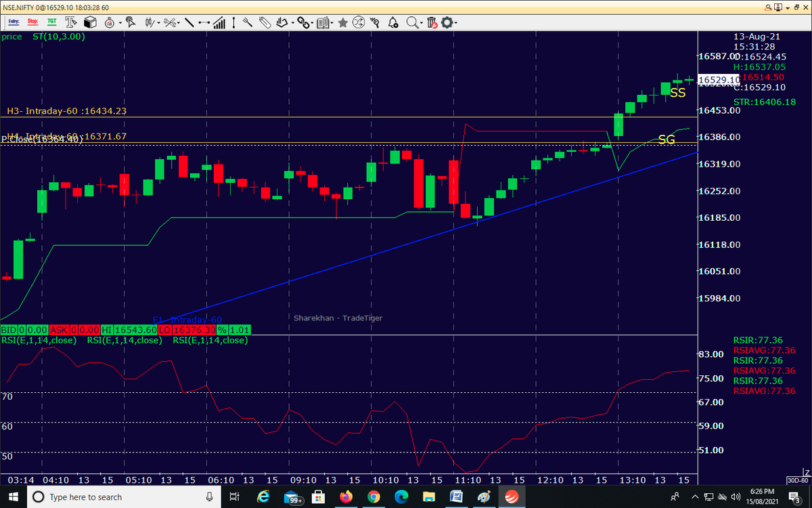The width and height of the screenshot is (812, 508).
Task: Click the TGT target button
Action: coord(52,22)
